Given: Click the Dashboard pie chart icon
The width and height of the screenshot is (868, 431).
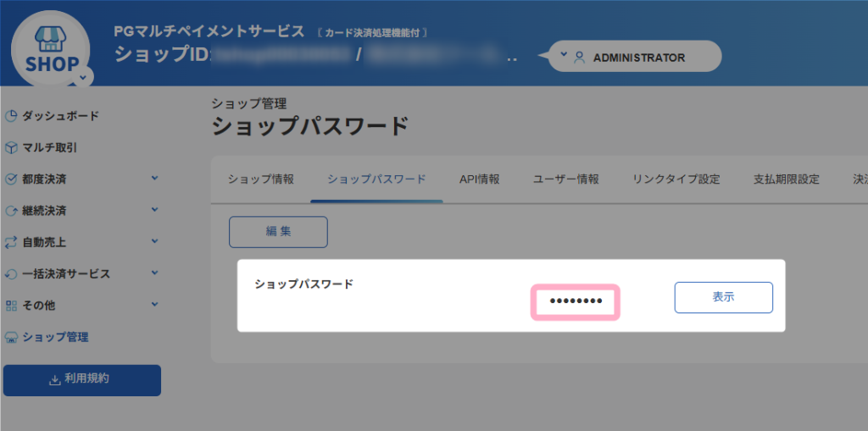Looking at the screenshot, I should pyautogui.click(x=11, y=116).
